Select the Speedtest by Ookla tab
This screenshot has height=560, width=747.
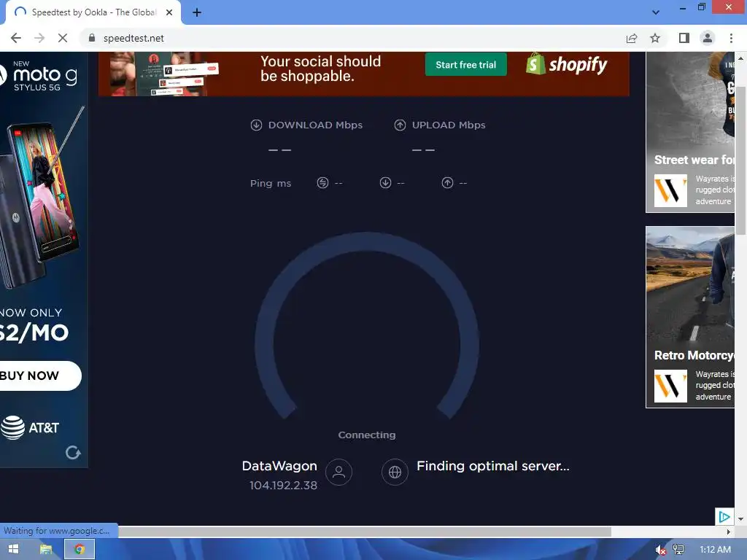point(93,12)
